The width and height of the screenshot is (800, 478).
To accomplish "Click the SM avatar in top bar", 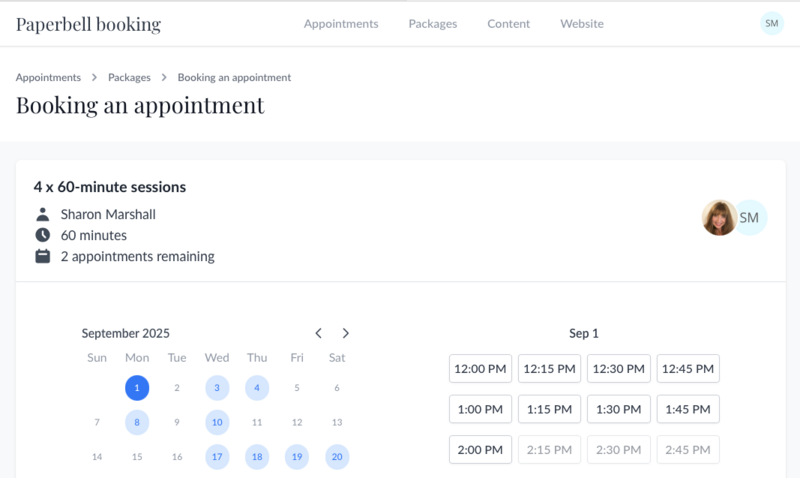I will pos(771,23).
